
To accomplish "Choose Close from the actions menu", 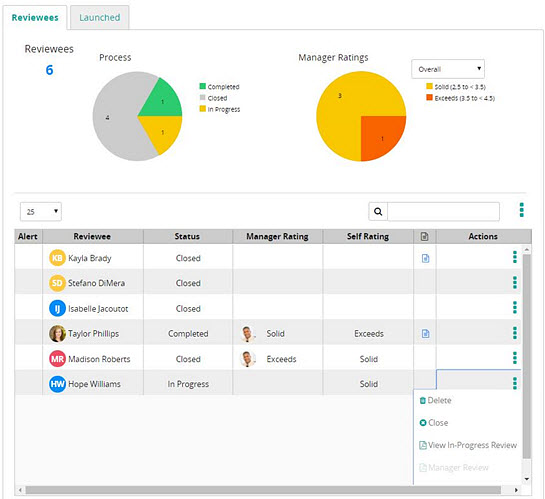I will [x=434, y=423].
